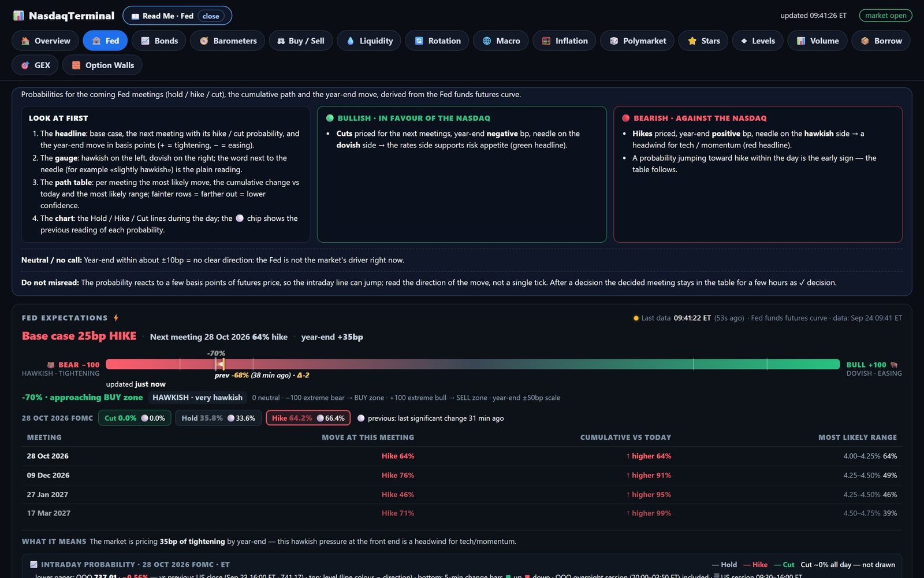The width and height of the screenshot is (924, 578).
Task: Click the yellow Last data status dot
Action: [636, 318]
